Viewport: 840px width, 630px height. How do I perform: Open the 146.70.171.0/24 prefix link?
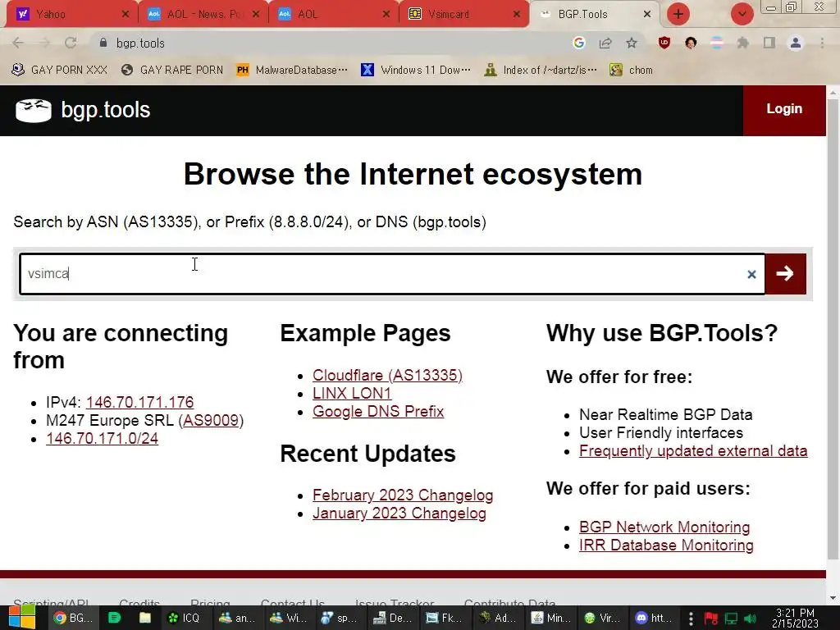(x=102, y=439)
